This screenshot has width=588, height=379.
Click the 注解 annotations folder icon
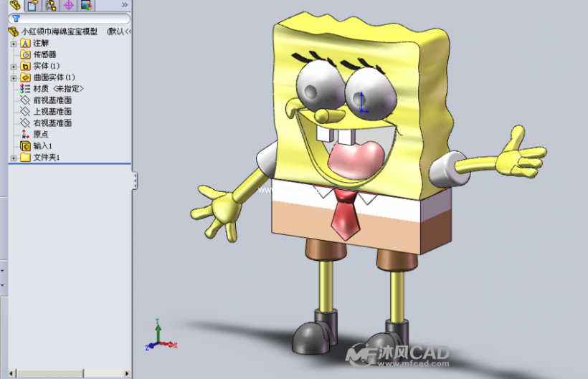25,44
